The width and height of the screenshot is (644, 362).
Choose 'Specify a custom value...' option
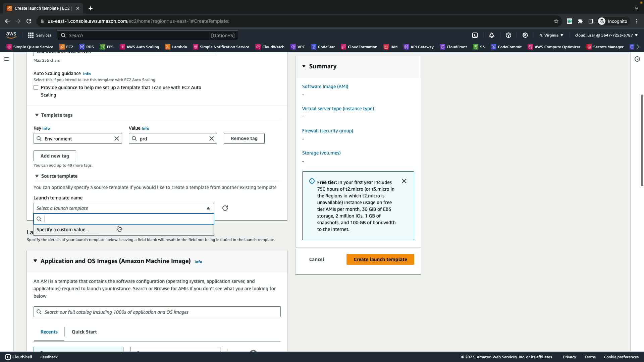[63, 230]
